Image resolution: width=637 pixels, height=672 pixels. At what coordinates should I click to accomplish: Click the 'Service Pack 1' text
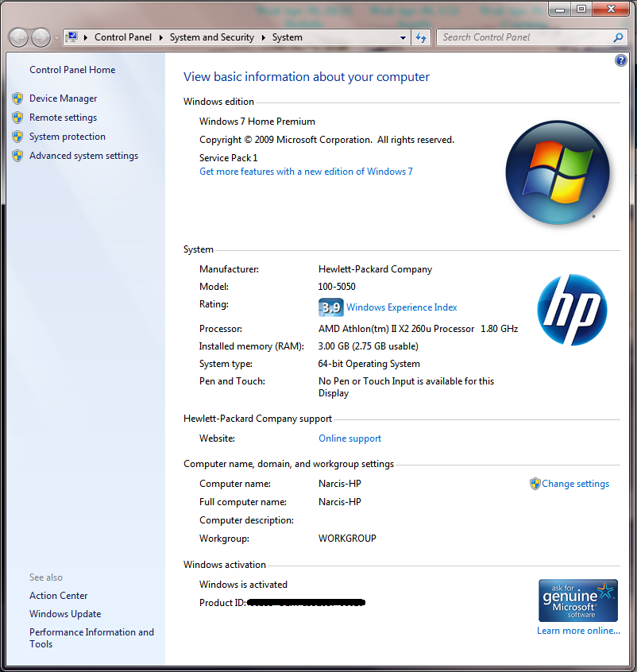coord(229,158)
